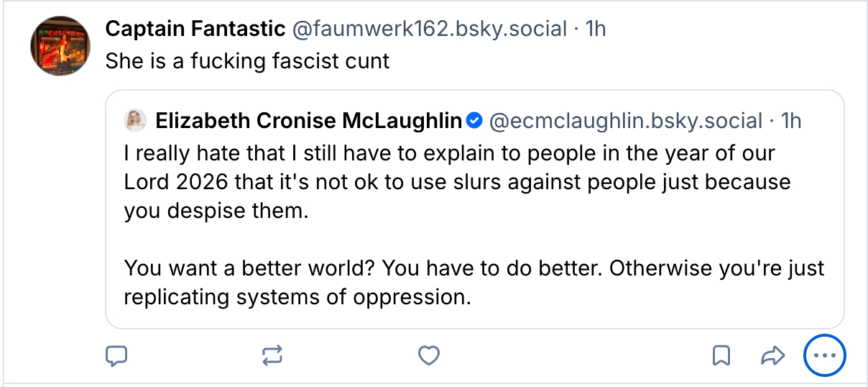Click the @ecmclaughlin.bsky.social handle
The height and width of the screenshot is (387, 868).
coord(625,121)
